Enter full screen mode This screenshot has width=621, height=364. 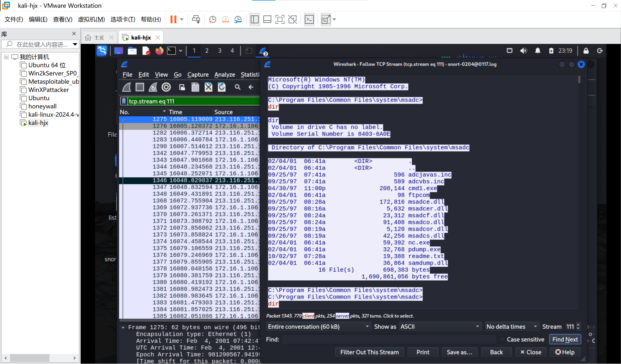[x=280, y=19]
